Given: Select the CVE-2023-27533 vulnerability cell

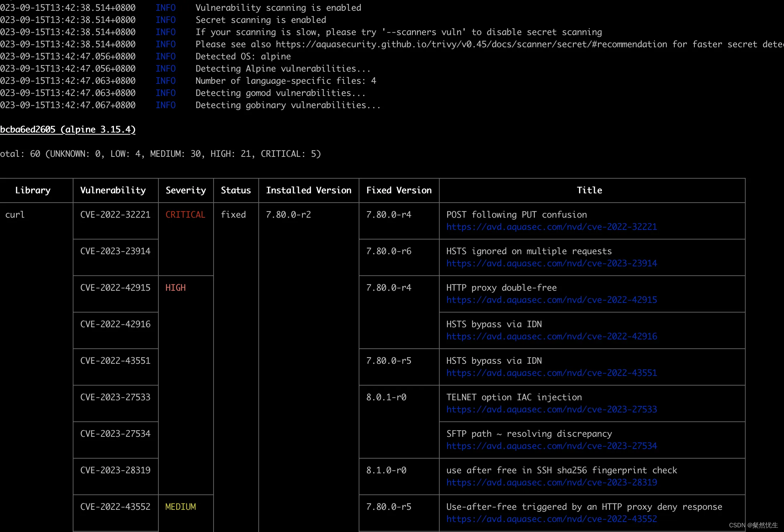Looking at the screenshot, I should [115, 397].
